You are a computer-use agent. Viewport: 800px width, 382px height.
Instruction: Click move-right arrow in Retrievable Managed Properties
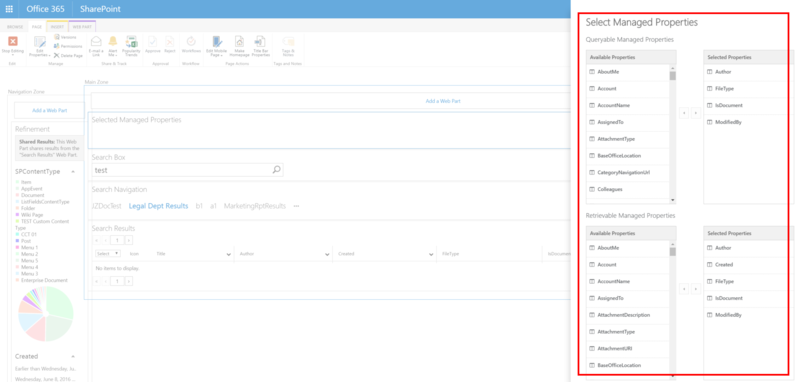(696, 289)
